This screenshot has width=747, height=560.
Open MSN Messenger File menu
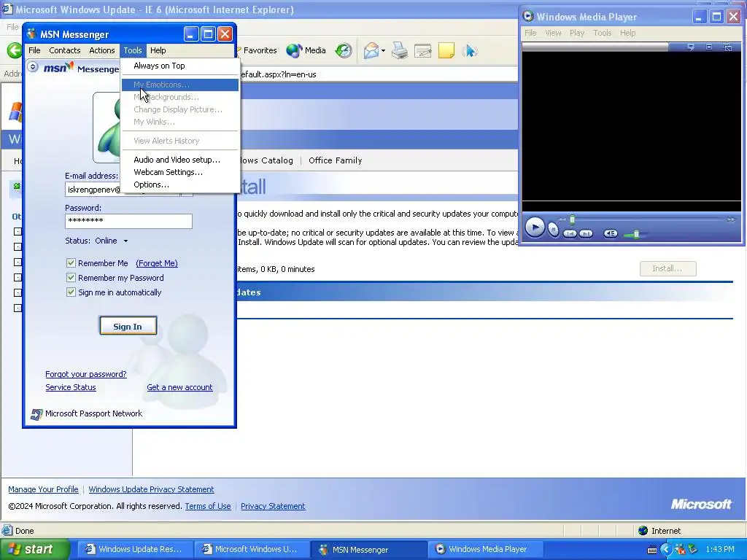coord(34,50)
